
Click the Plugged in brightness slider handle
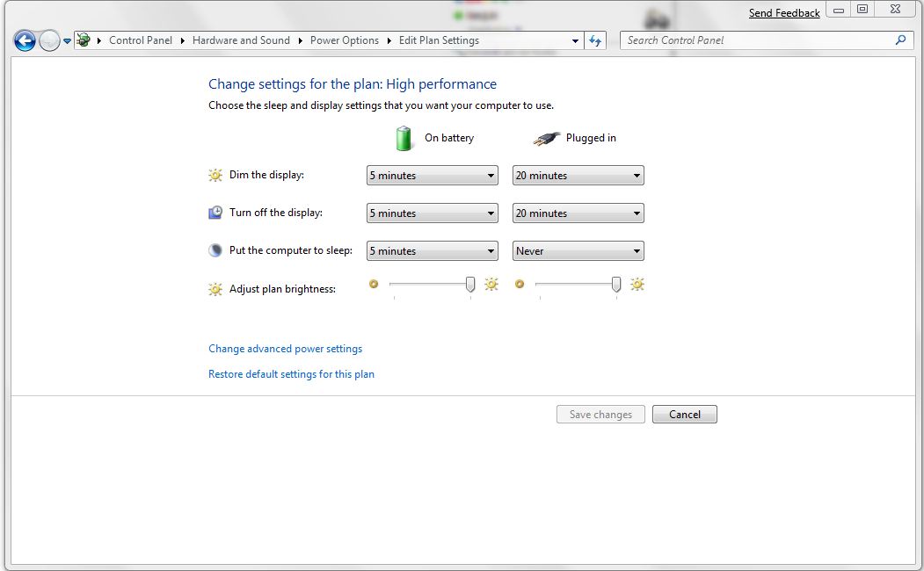616,285
